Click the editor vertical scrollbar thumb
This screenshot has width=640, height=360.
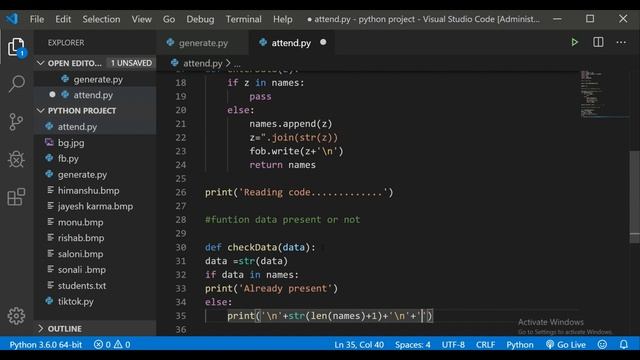pos(634,197)
